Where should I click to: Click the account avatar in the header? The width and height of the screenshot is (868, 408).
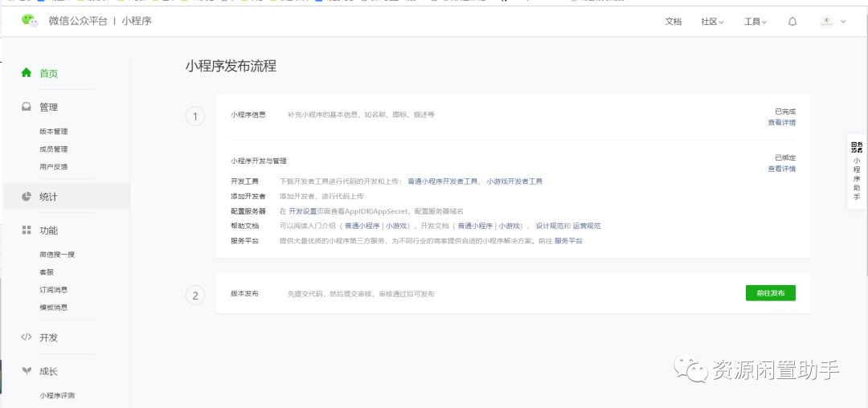[x=826, y=22]
